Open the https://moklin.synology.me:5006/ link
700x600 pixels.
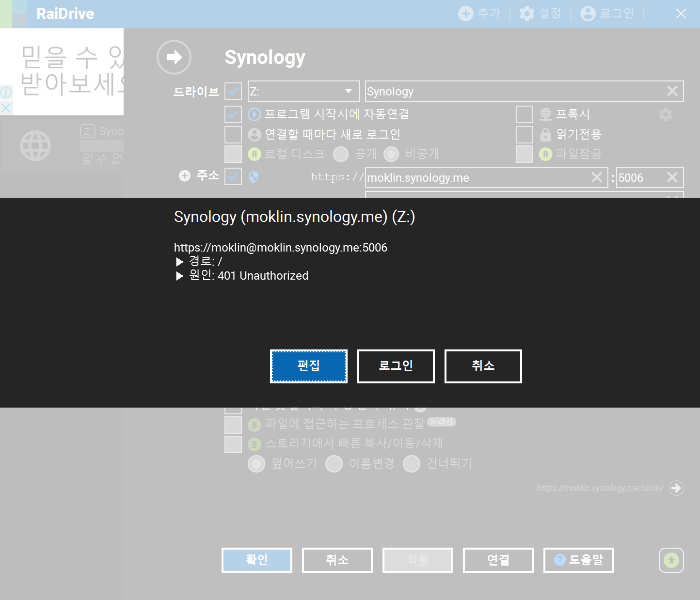tap(600, 488)
